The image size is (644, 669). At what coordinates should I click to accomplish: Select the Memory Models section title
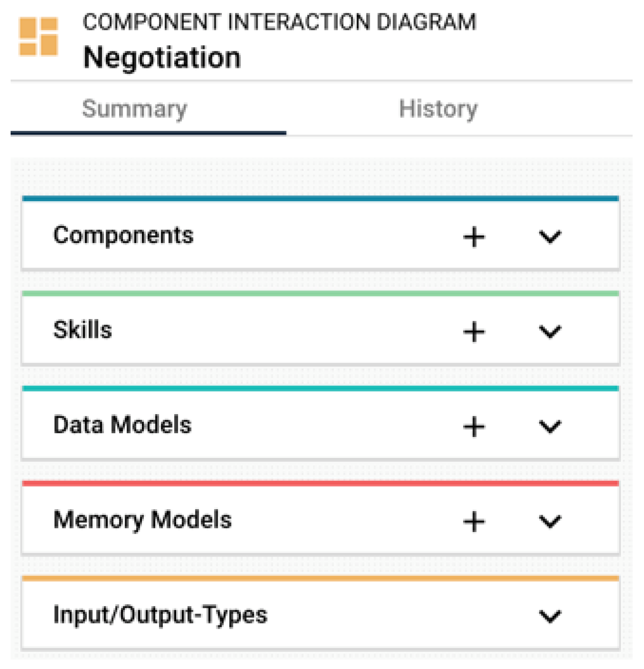142,519
